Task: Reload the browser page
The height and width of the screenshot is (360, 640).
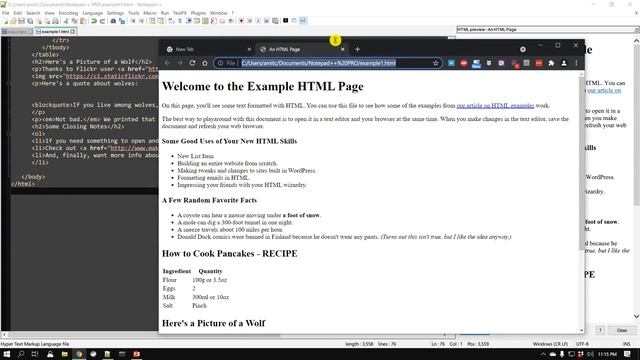Action: 192,63
